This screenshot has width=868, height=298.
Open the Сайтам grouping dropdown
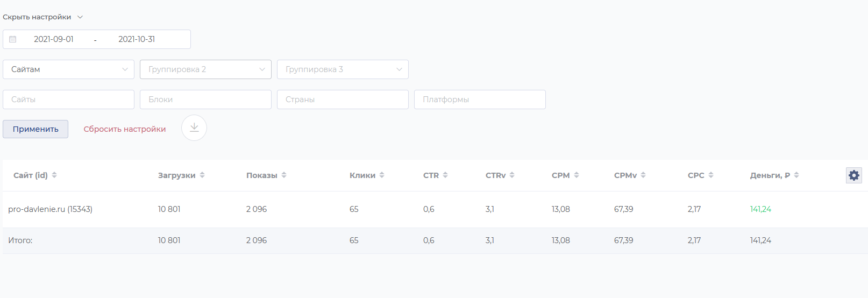[68, 69]
